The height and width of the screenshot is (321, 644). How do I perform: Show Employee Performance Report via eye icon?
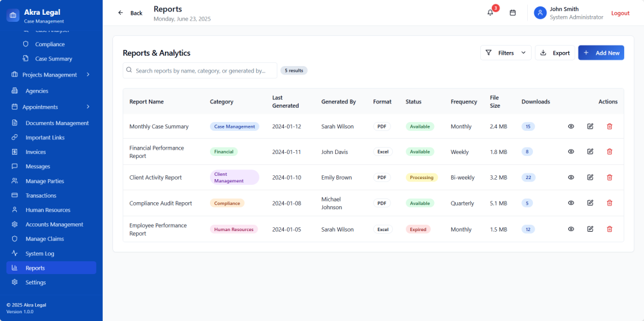(x=571, y=229)
